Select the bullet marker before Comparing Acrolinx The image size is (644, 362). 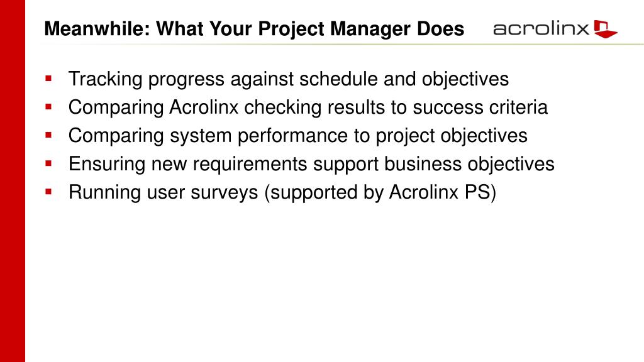[x=48, y=107]
